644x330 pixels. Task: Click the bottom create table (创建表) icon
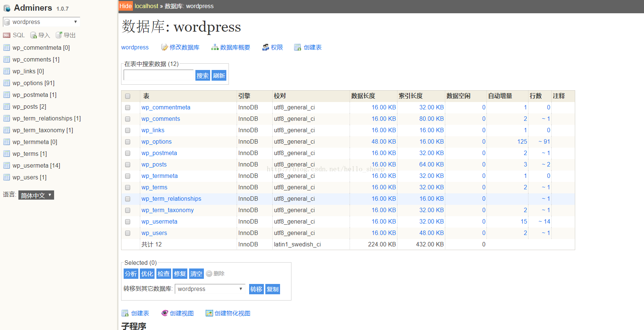pos(125,313)
